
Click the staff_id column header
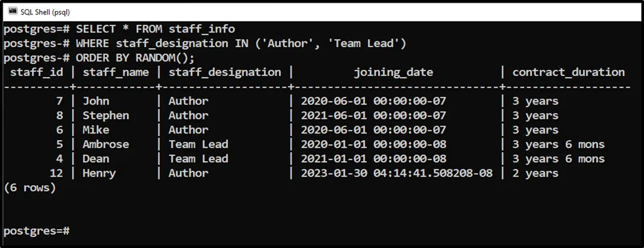[37, 73]
